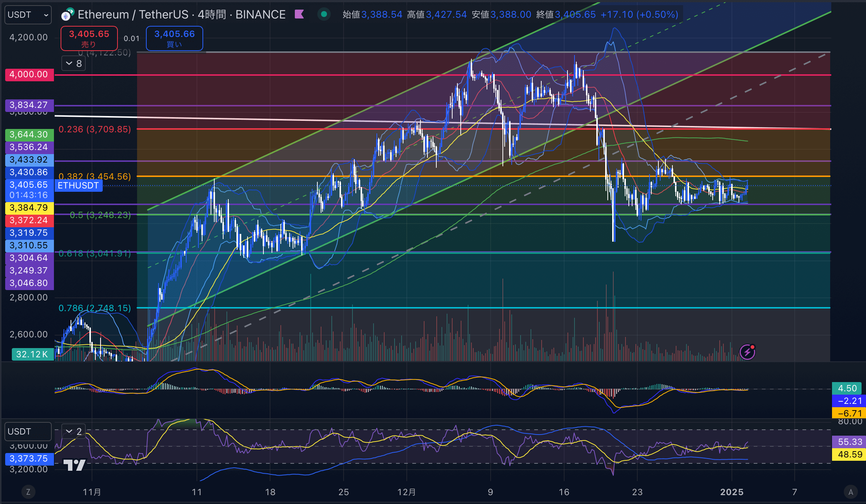Click the 3,430.86 blue price label
The width and height of the screenshot is (866, 504).
tap(29, 172)
